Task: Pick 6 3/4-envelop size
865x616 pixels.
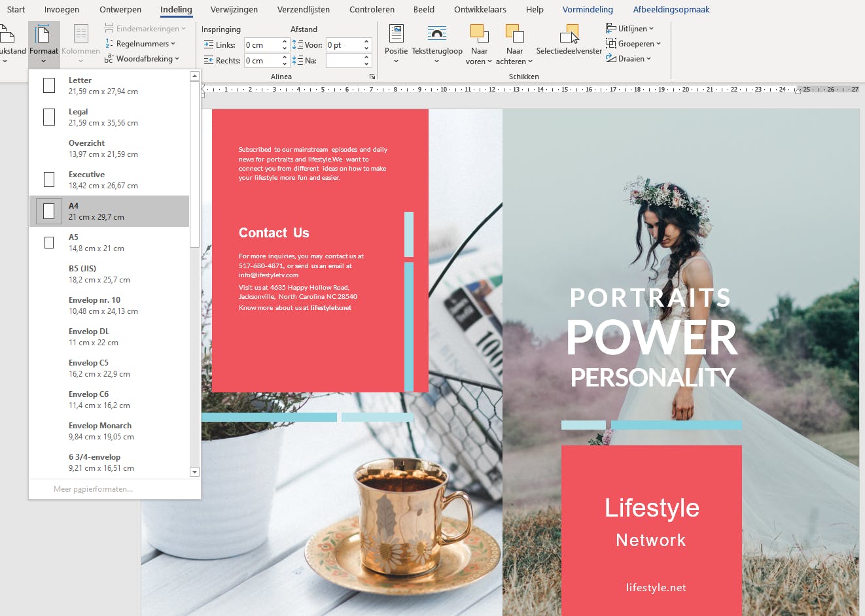Action: coord(109,462)
